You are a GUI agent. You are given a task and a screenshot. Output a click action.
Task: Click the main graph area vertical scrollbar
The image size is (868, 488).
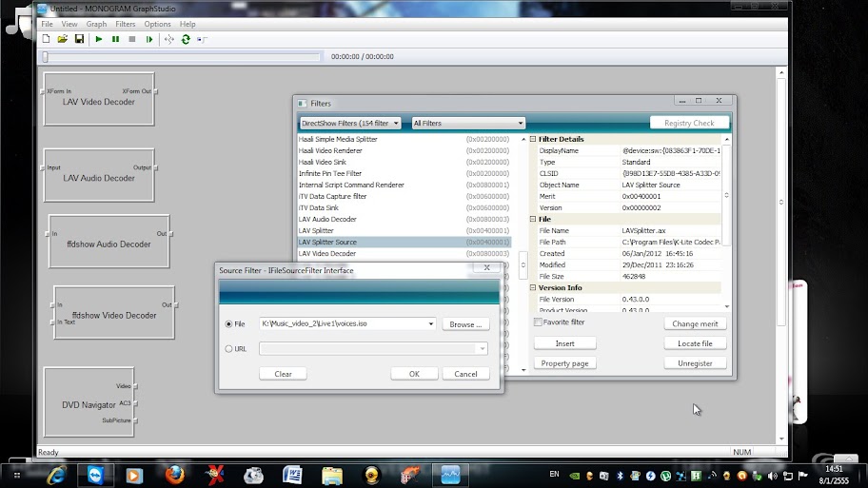tap(781, 256)
